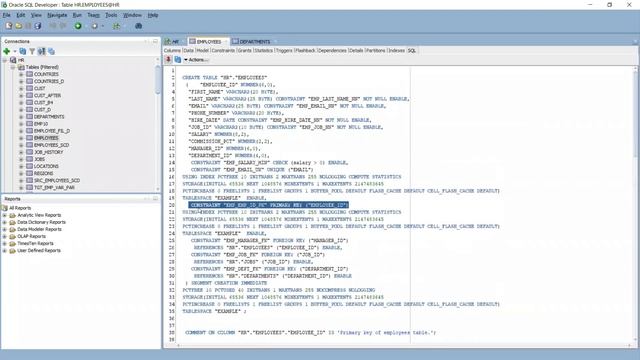The image size is (640, 360).
Task: Open the View menu
Action: point(36,15)
